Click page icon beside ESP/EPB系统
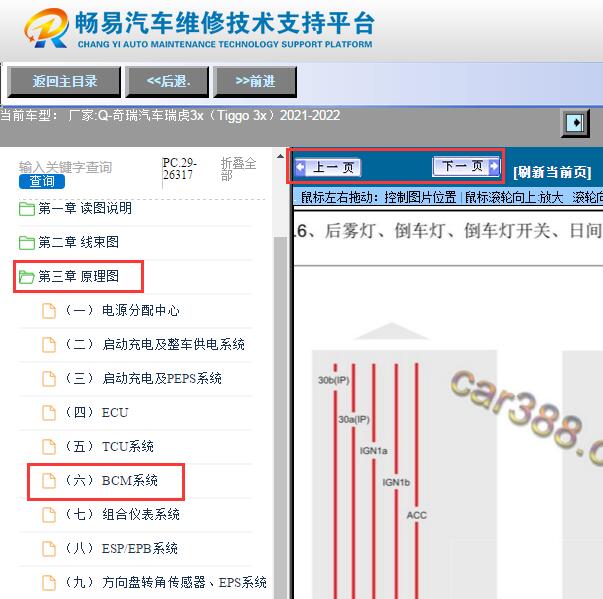This screenshot has height=599, width=603. pyautogui.click(x=49, y=549)
